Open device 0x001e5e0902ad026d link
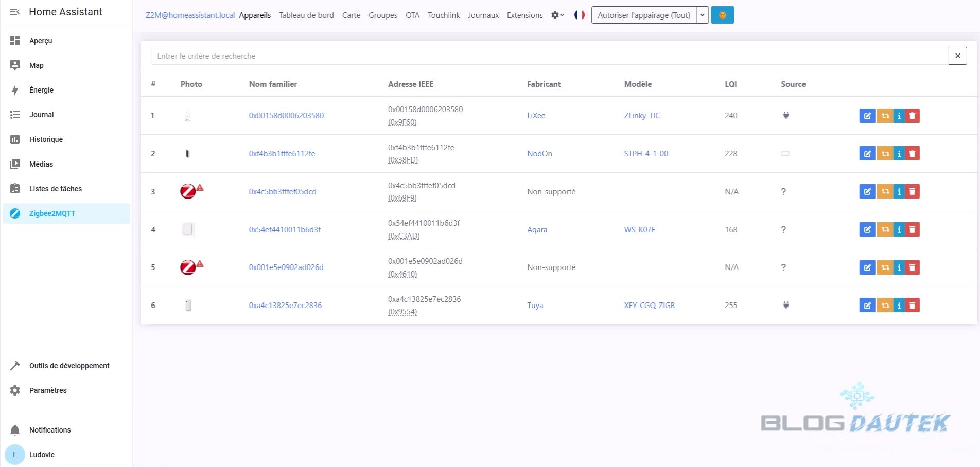The height and width of the screenshot is (467, 980). [286, 267]
